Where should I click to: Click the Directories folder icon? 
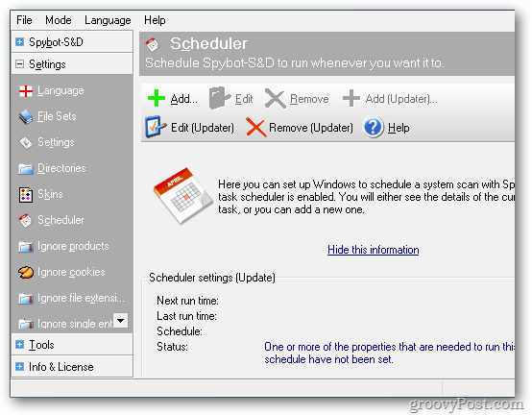pyautogui.click(x=26, y=169)
